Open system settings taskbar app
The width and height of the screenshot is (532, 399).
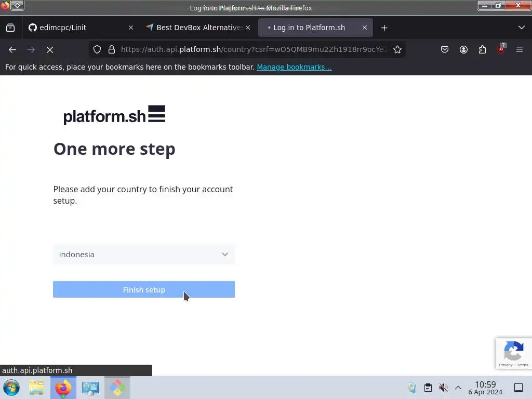(x=90, y=388)
